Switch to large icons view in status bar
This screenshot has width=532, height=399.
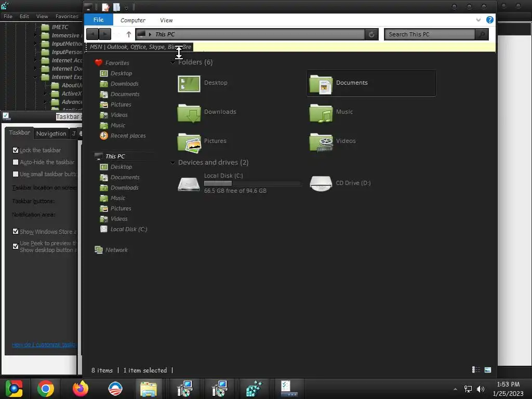(x=487, y=370)
